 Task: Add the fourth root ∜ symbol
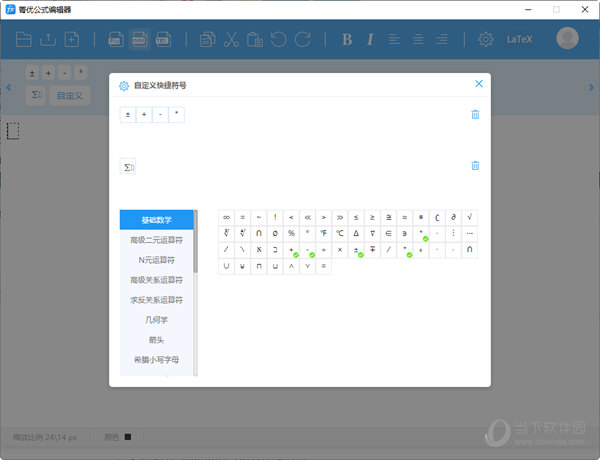tap(243, 233)
